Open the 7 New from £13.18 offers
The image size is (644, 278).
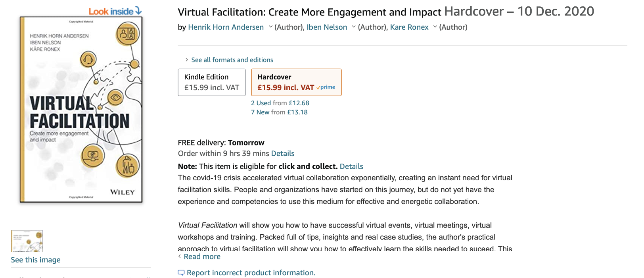[279, 112]
